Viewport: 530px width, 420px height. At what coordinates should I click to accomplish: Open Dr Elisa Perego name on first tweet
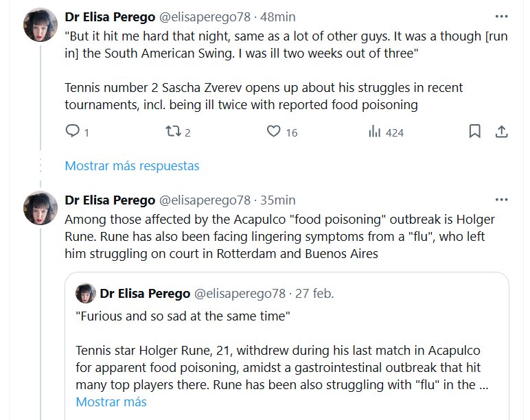point(109,16)
